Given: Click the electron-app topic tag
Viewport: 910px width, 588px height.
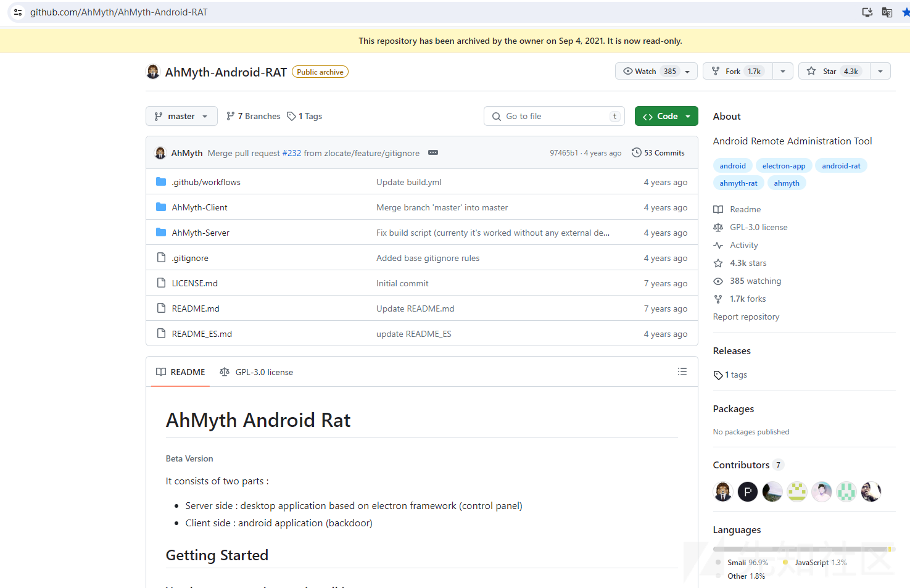Looking at the screenshot, I should click(784, 165).
